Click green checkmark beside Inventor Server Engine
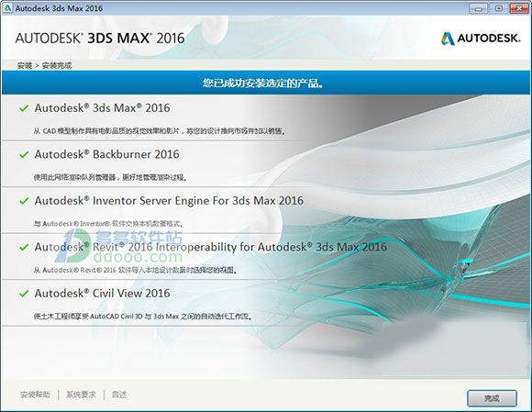 tap(24, 201)
